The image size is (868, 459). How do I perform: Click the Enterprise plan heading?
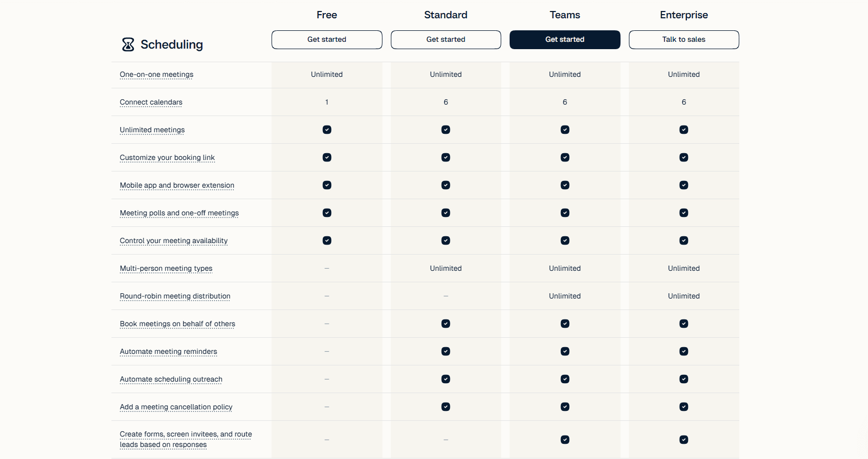point(684,15)
